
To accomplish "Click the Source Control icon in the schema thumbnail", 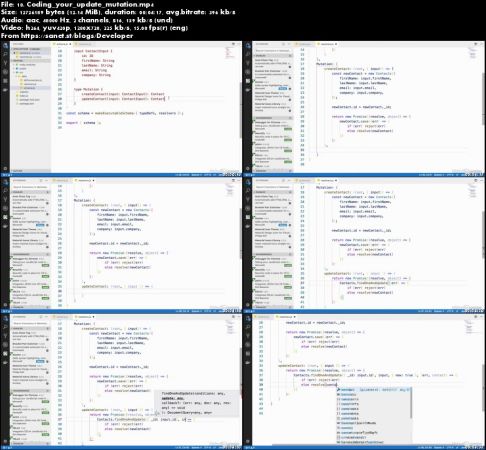I will tap(5, 63).
